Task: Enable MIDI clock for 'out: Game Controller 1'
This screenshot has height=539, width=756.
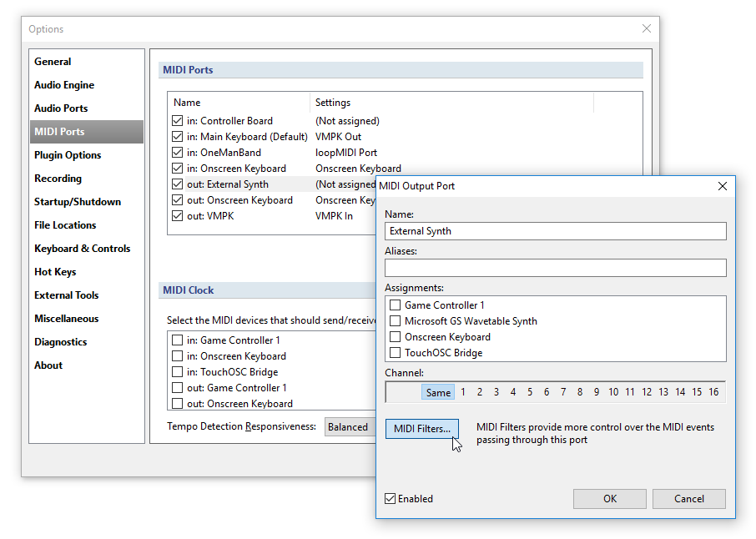Action: (178, 388)
